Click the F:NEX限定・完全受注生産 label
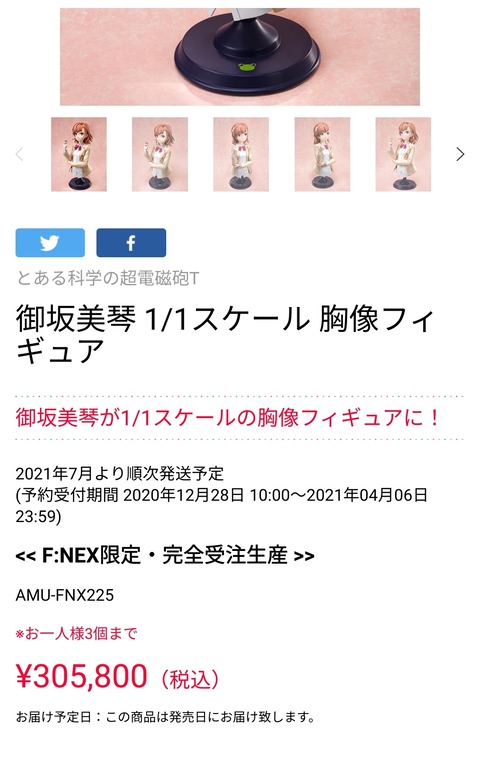The width and height of the screenshot is (480, 758). (165, 555)
